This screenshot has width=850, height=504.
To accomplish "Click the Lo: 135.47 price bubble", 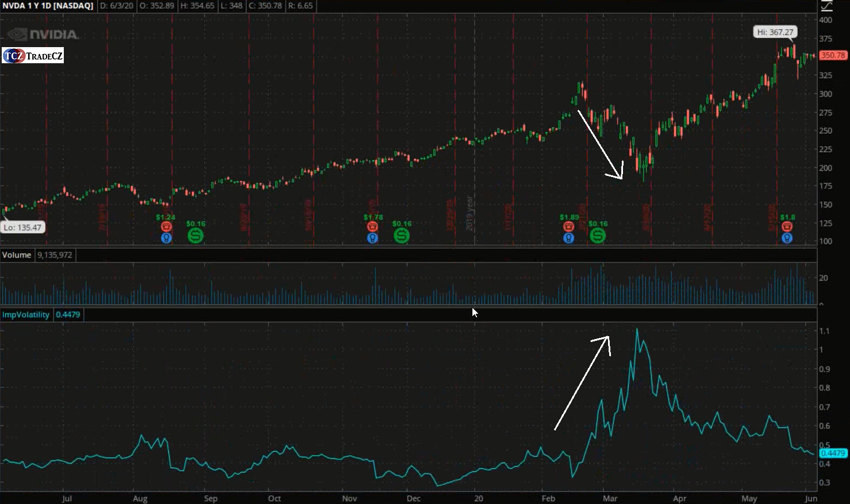I will [22, 228].
